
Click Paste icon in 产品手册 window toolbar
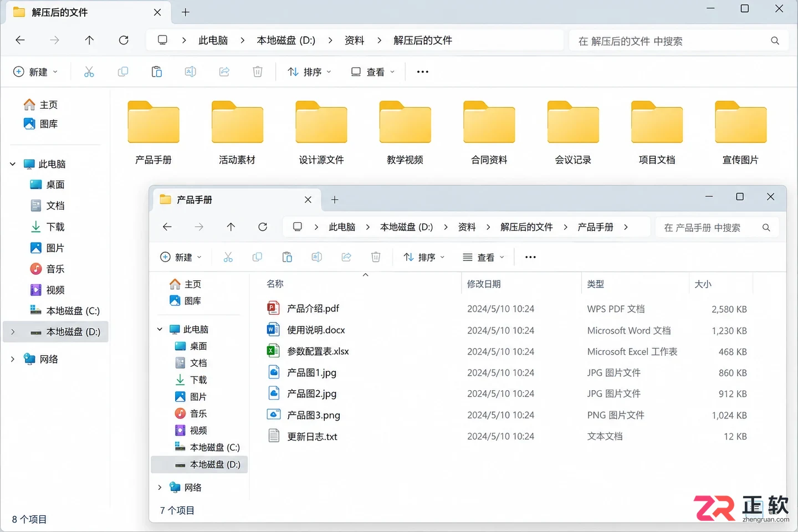[287, 257]
